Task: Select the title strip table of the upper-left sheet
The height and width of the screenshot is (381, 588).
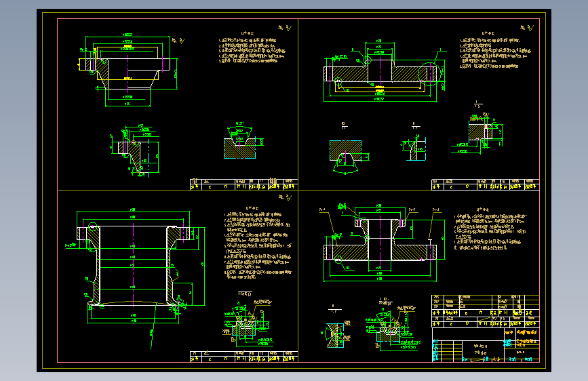Action: 244,184
